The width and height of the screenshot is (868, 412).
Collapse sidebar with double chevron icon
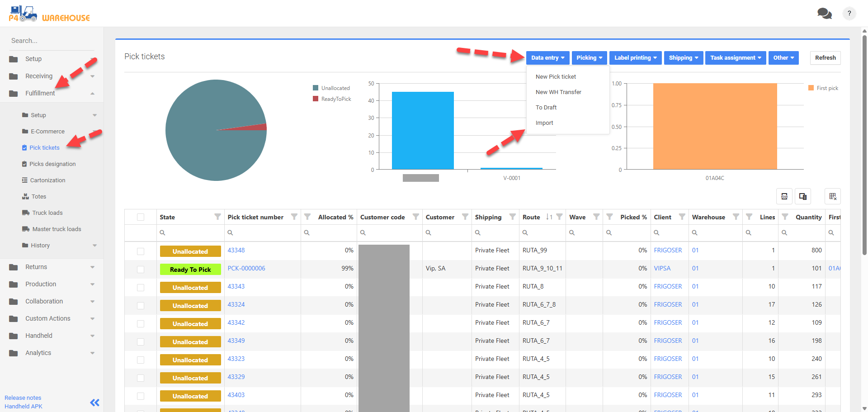click(x=94, y=403)
